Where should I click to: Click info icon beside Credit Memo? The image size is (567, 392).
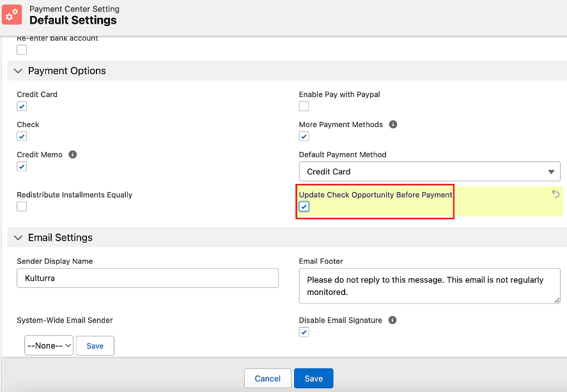(72, 155)
